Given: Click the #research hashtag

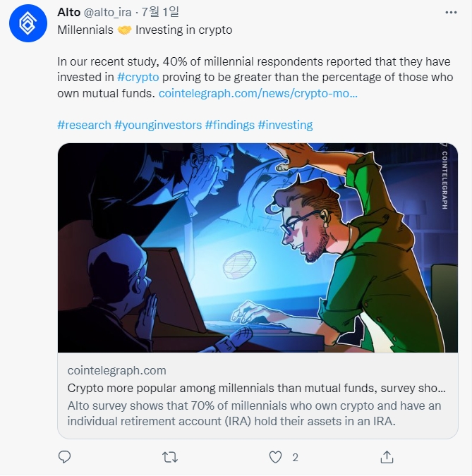Looking at the screenshot, I should (84, 125).
